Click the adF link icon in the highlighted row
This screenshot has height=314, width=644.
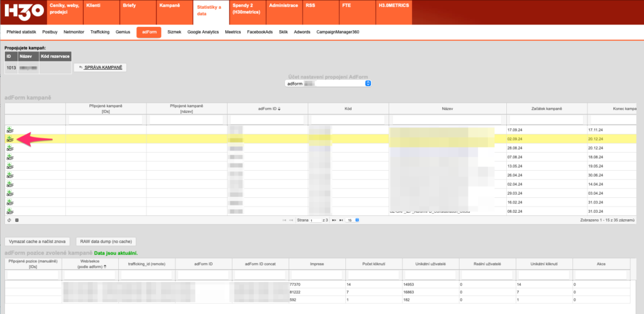(x=9, y=138)
